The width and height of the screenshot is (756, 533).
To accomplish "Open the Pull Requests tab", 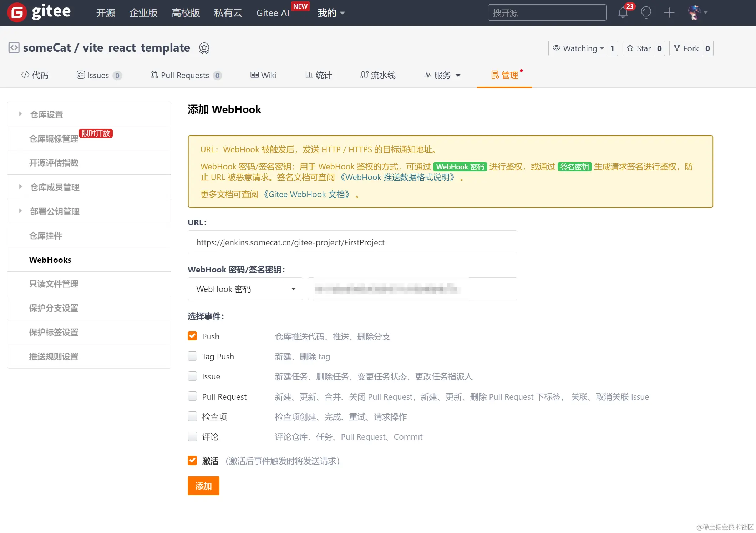I will pyautogui.click(x=185, y=75).
